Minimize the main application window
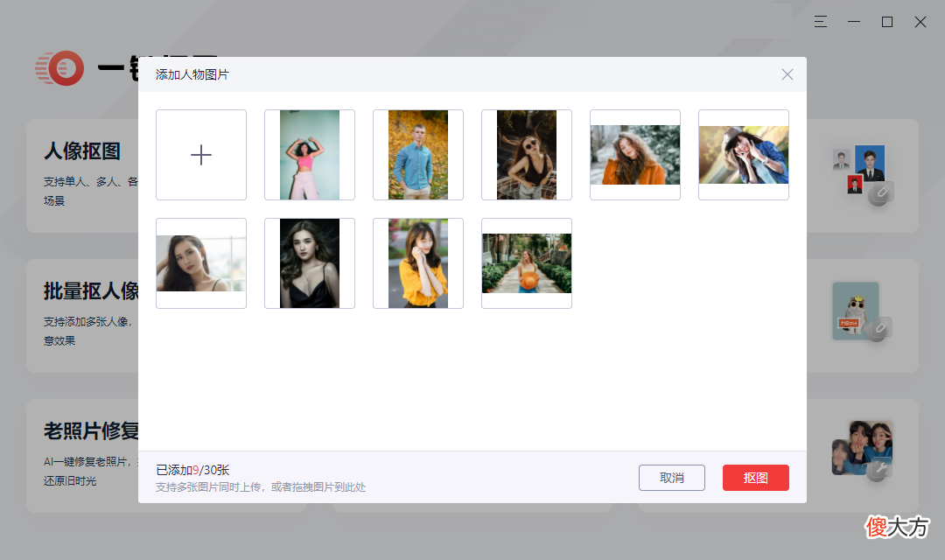The width and height of the screenshot is (945, 560). tap(854, 22)
